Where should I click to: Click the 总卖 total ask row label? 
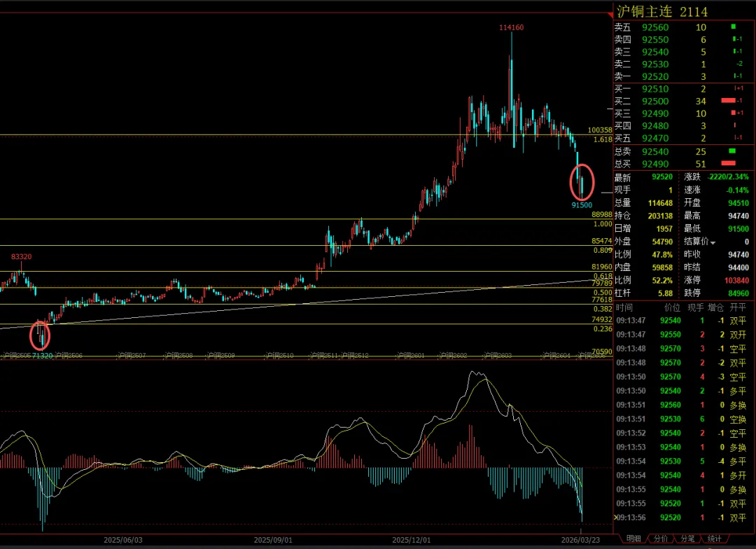(622, 151)
